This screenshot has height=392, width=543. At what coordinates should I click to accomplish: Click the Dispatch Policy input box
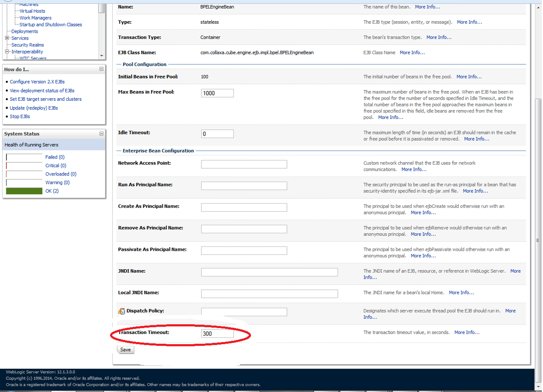click(x=244, y=312)
